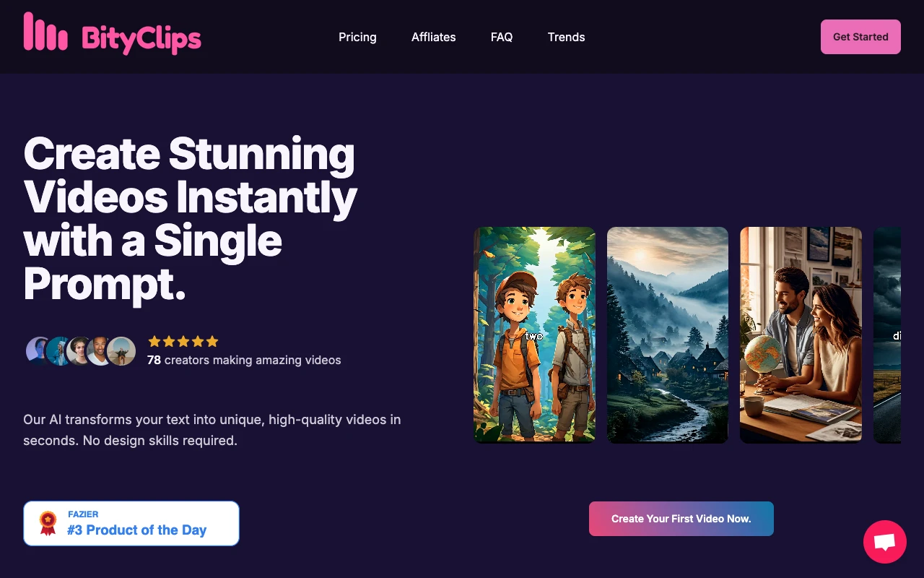Viewport: 924px width, 578px height.
Task: Click the smiling man creator avatar
Action: pyautogui.click(x=100, y=351)
